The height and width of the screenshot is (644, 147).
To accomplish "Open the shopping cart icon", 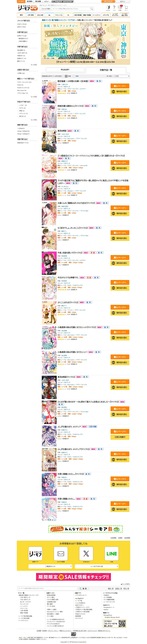I will (x=126, y=8).
